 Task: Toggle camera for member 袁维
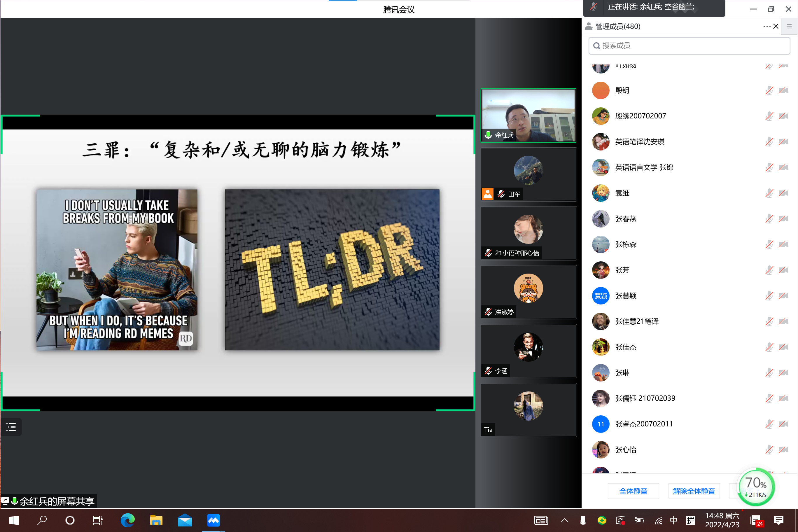pos(783,193)
